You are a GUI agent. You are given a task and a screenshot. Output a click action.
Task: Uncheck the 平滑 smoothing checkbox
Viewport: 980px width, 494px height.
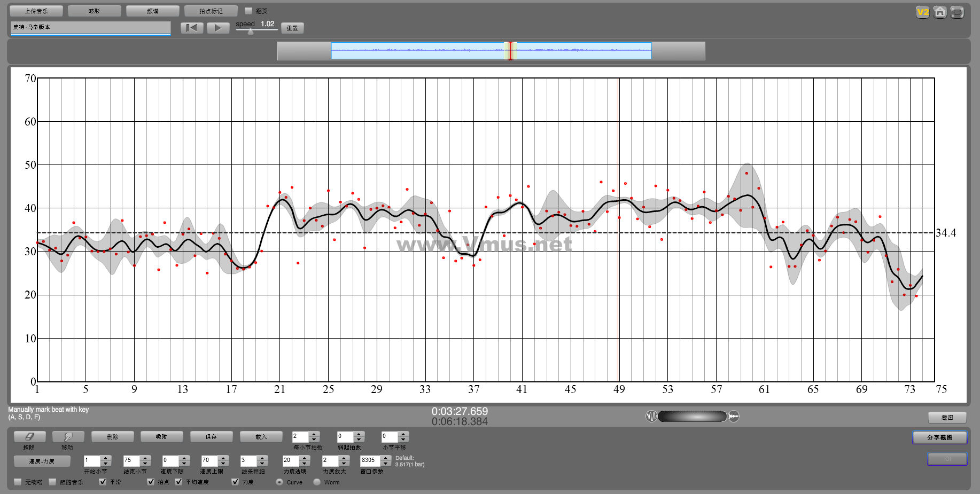point(103,482)
